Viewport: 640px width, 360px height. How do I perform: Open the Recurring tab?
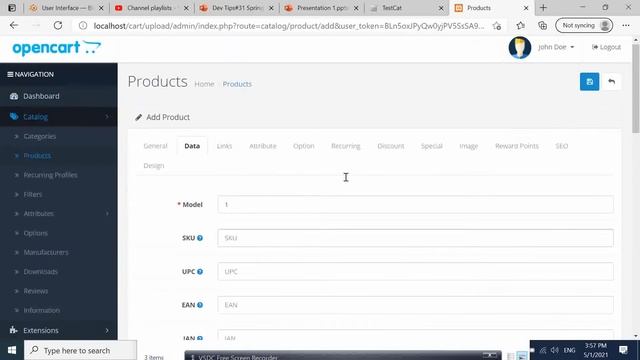(x=346, y=146)
